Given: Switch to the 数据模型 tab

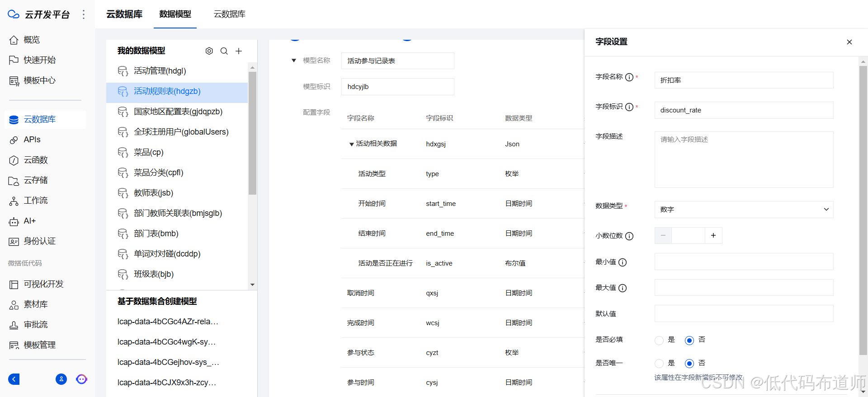Looking at the screenshot, I should 175,14.
